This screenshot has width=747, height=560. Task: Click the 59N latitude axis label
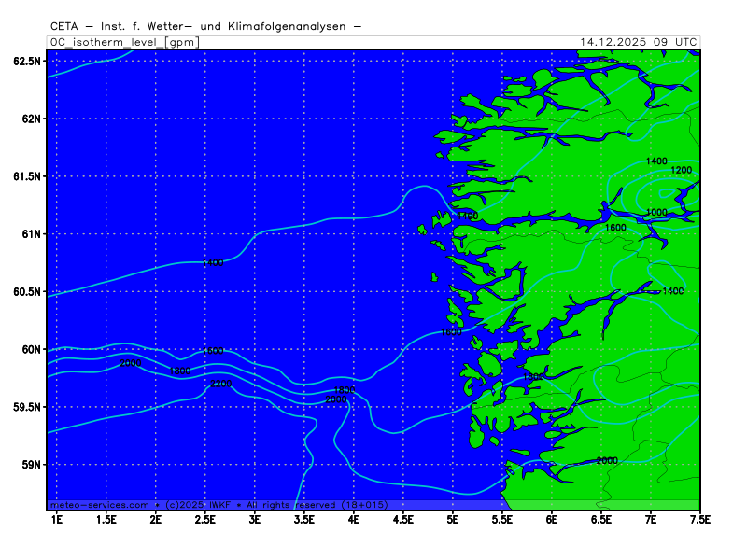(33, 465)
